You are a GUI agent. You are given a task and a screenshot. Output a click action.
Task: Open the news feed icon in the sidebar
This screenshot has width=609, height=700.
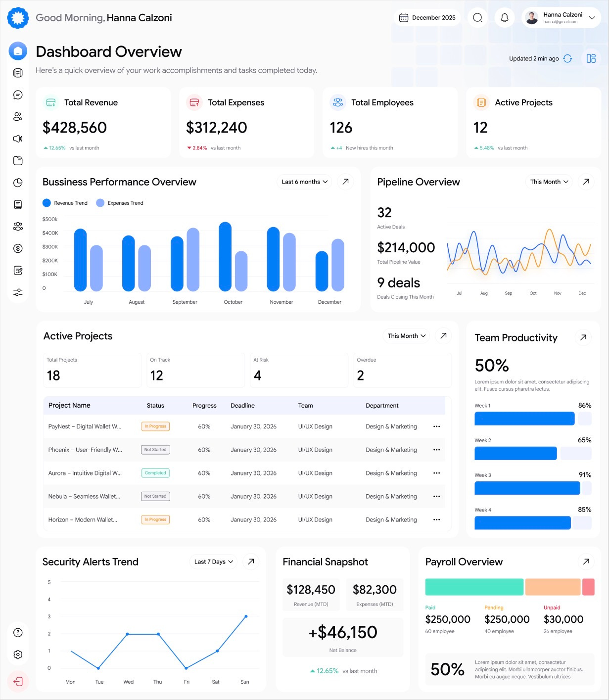[x=18, y=73]
